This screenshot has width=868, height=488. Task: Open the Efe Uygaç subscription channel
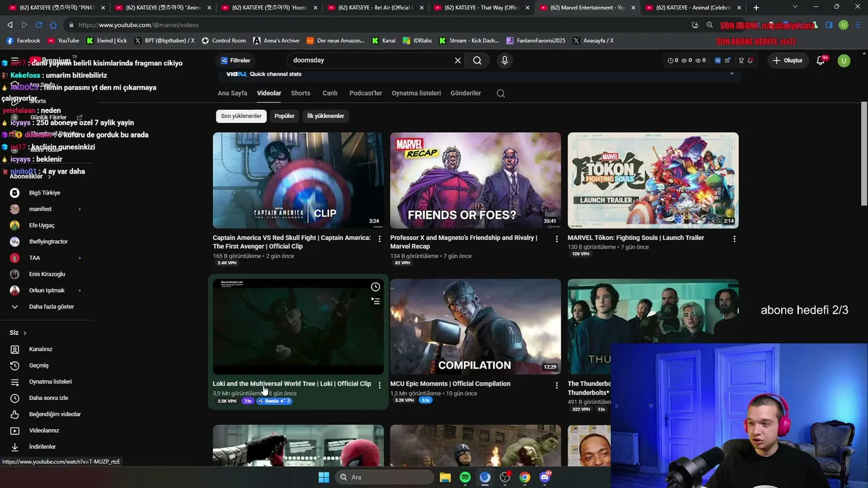(43, 226)
